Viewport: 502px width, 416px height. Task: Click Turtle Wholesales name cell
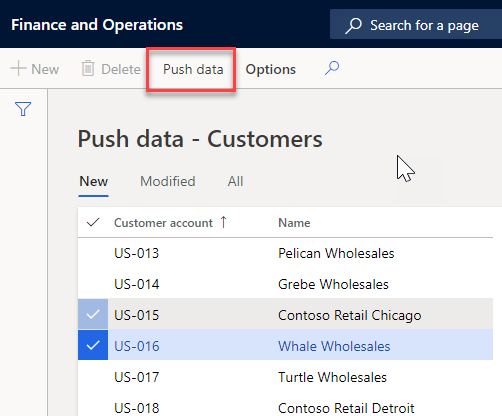tap(332, 377)
